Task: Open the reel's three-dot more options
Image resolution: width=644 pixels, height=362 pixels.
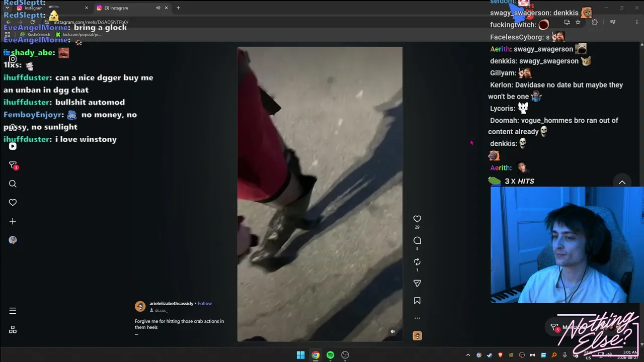Action: click(x=417, y=318)
